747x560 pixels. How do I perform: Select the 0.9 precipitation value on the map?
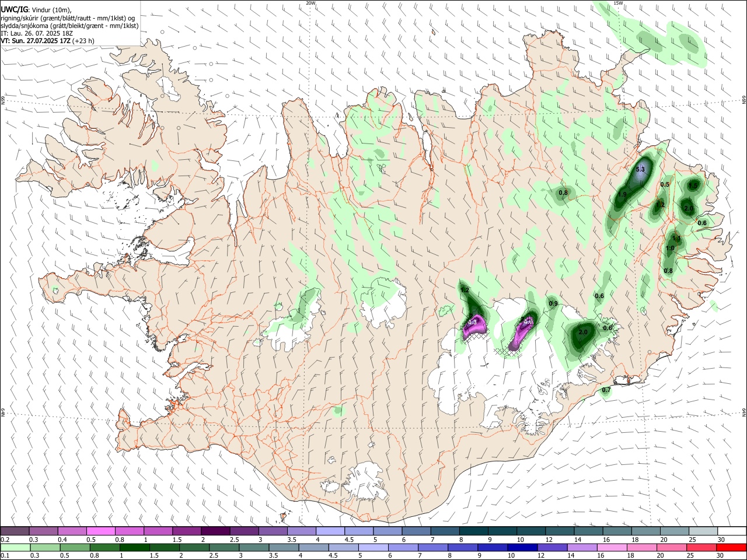pos(553,304)
